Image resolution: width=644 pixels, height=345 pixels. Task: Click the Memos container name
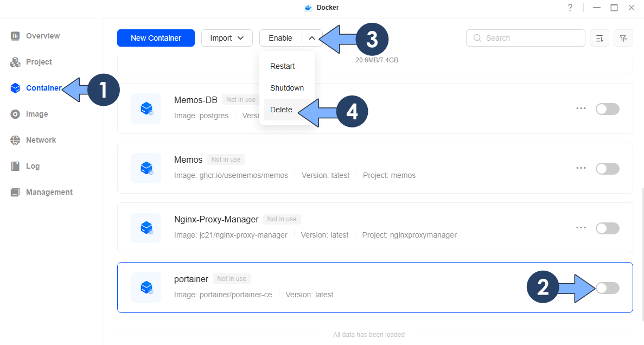click(188, 160)
